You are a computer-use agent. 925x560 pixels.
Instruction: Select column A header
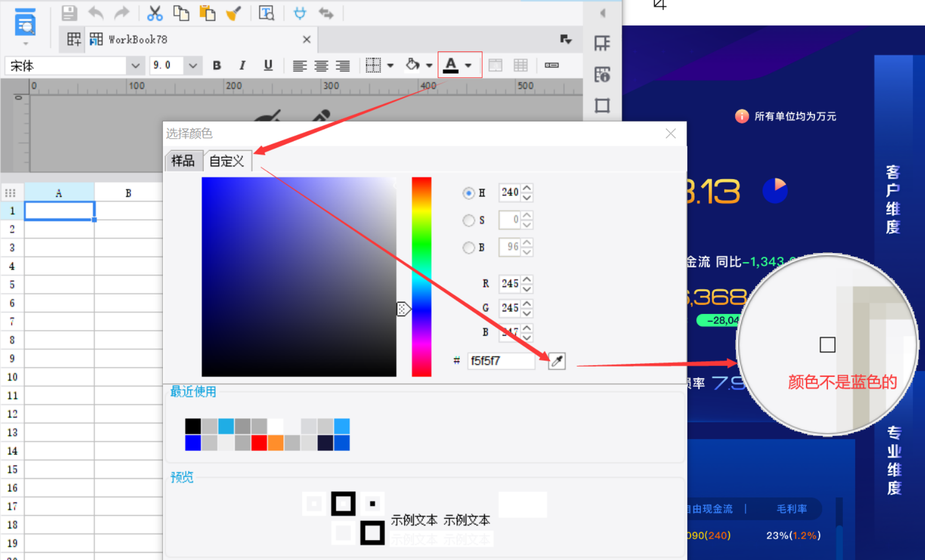coord(59,193)
